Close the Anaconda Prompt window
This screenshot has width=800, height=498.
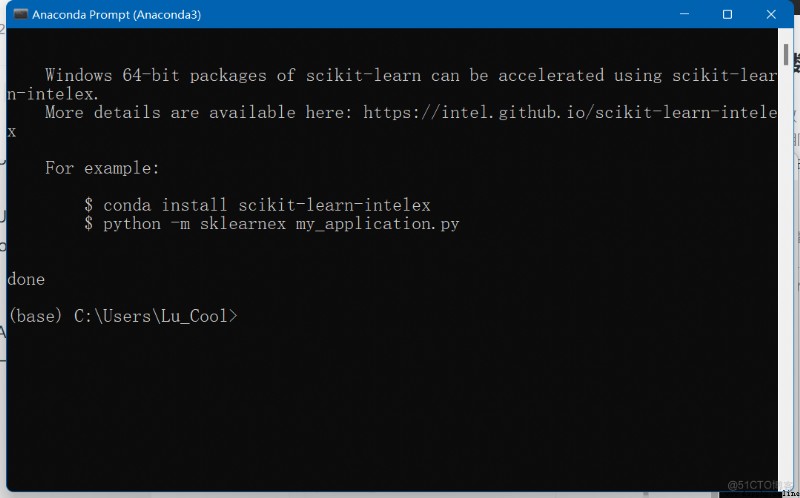pos(771,14)
